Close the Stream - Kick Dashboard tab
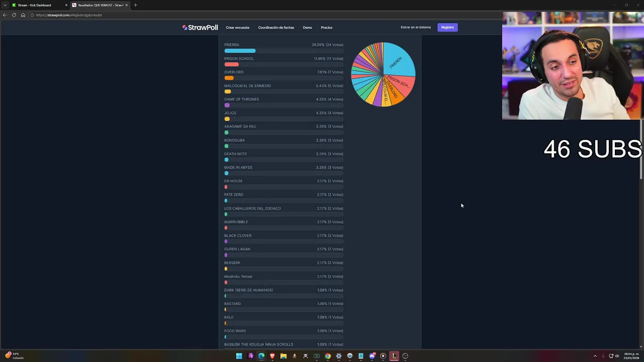The height and width of the screenshot is (362, 644). point(66,5)
